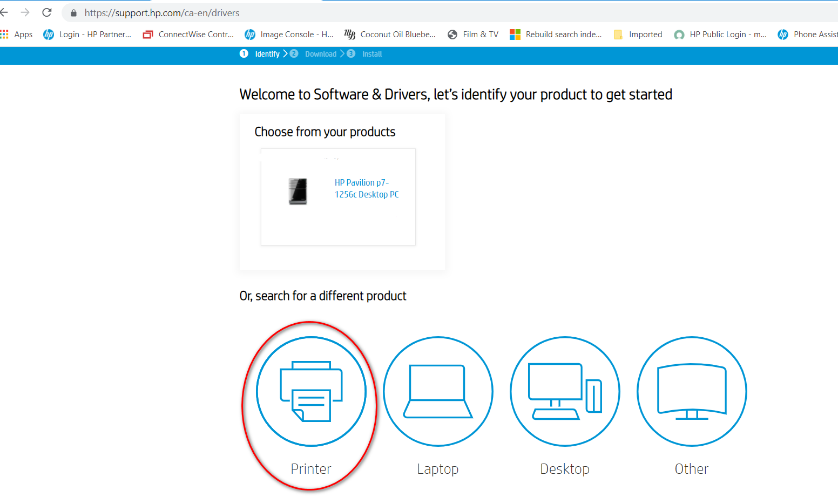Open the HP Image Console bookmark
The height and width of the screenshot is (504, 838).
(x=289, y=34)
